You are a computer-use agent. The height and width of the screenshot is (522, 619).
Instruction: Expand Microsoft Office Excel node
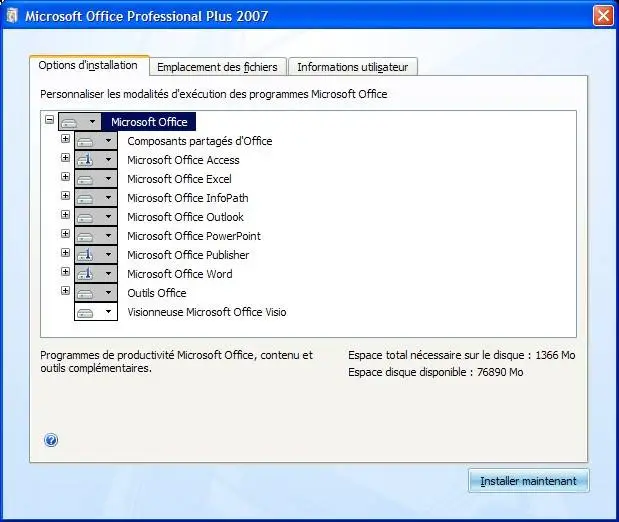(x=66, y=177)
